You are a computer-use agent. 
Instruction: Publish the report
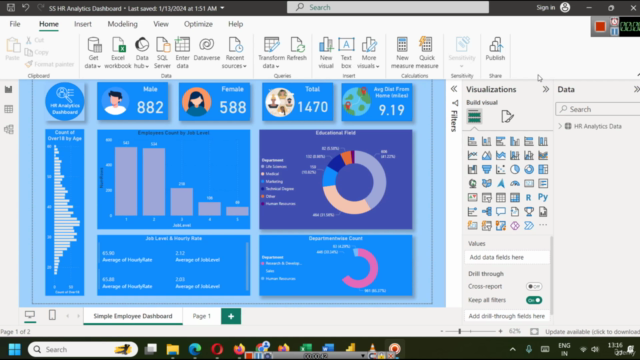pos(495,49)
